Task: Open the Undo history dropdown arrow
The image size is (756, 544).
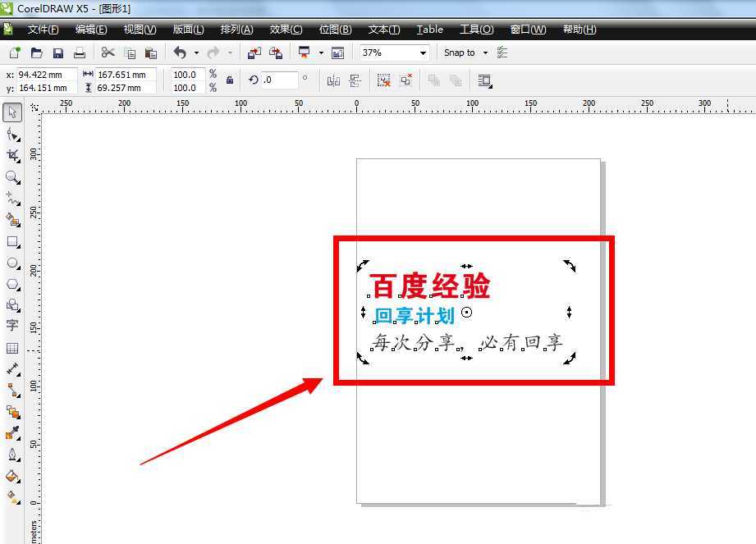Action: pyautogui.click(x=195, y=53)
